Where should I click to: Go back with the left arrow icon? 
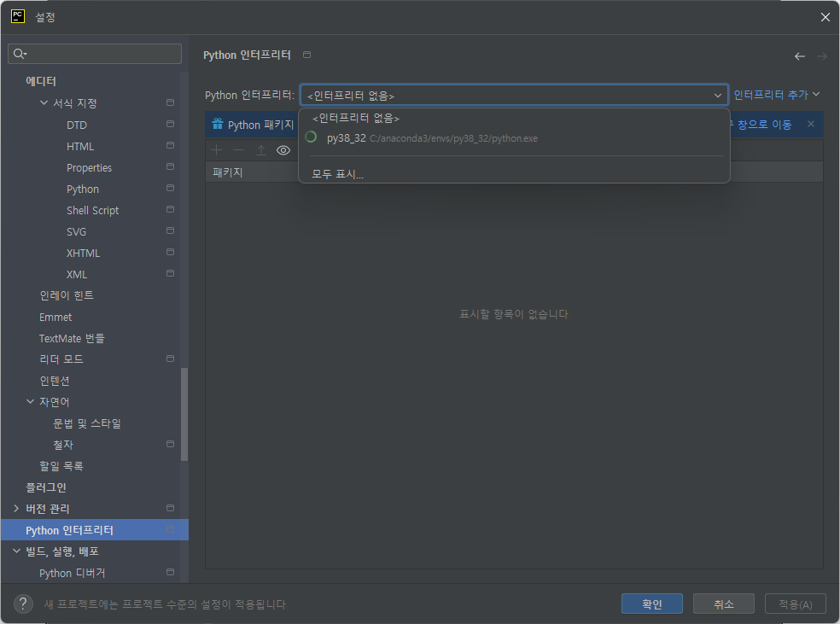click(799, 56)
